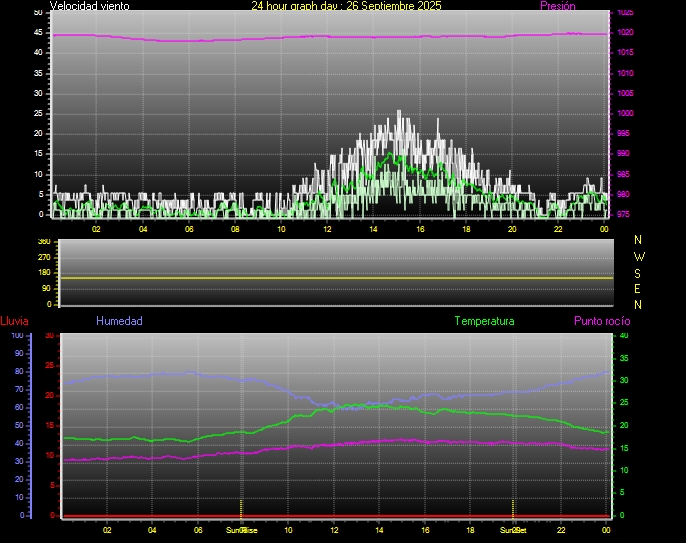Click the Sunset marker on bottom timeline

point(513,529)
